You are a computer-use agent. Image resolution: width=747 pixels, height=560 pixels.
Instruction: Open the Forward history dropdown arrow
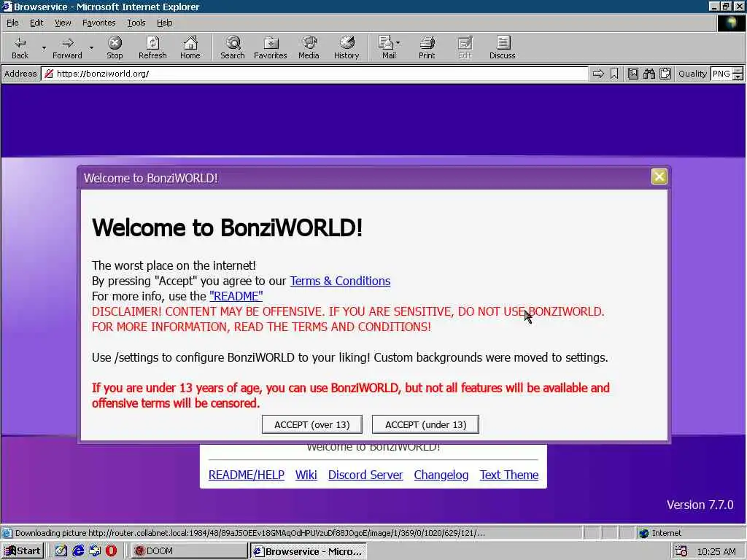[x=91, y=47]
